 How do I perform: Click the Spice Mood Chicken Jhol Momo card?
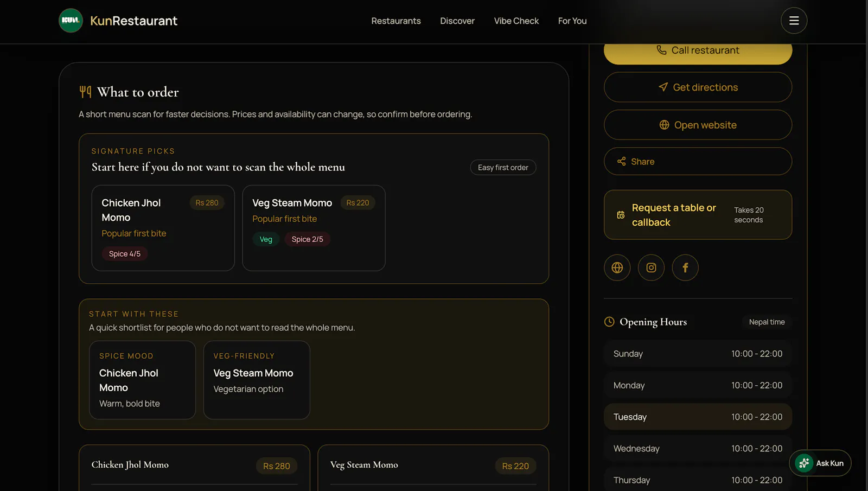point(142,380)
